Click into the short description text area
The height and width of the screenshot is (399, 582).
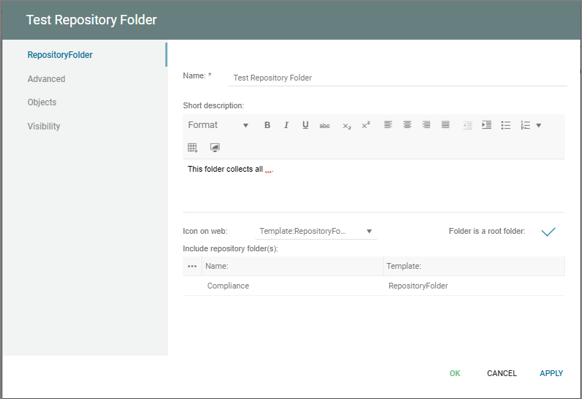point(373,186)
